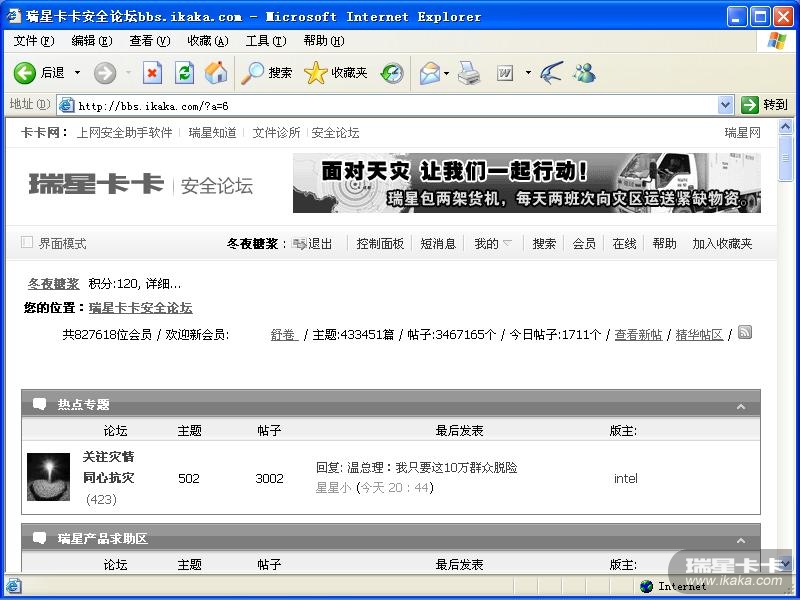Click the 查看新帖 link
Image resolution: width=800 pixels, height=600 pixels.
point(638,335)
